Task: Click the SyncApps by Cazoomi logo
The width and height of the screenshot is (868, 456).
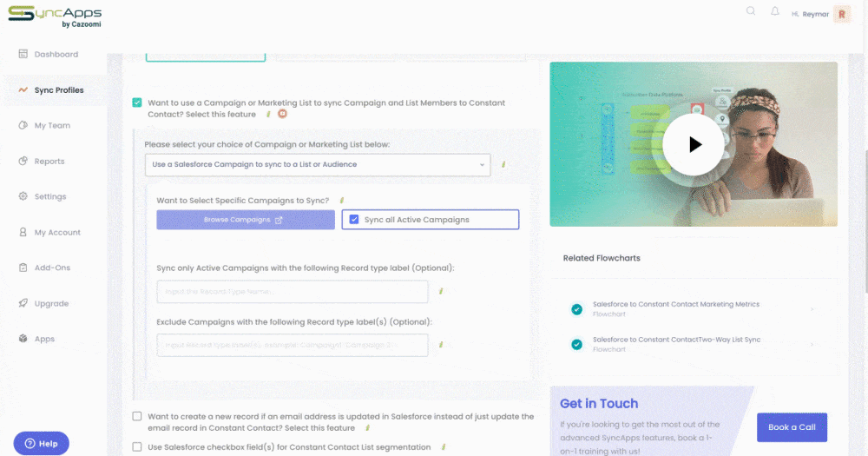Action: [55, 17]
